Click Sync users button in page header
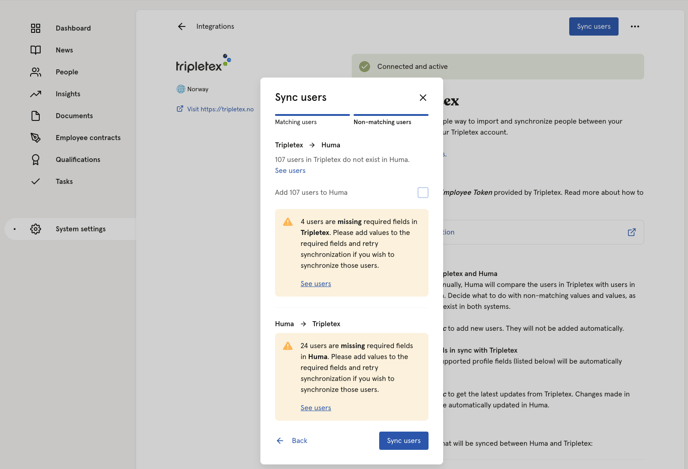The height and width of the screenshot is (469, 688). point(594,27)
